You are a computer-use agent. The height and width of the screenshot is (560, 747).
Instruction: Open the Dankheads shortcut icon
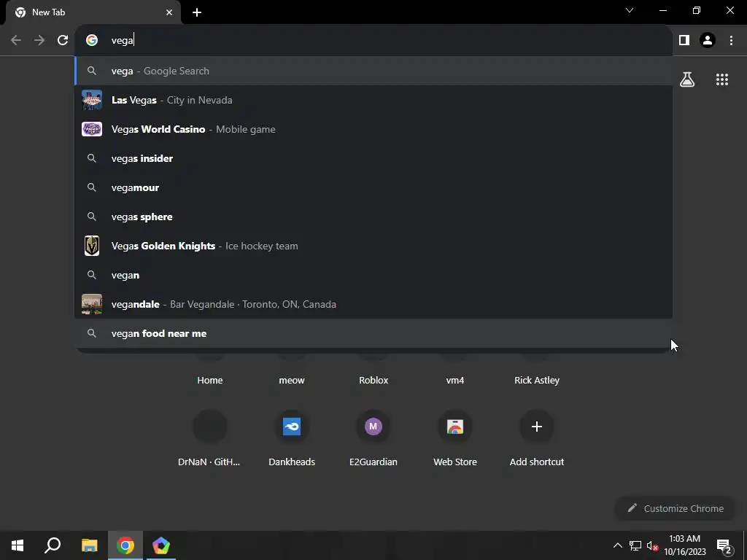292,426
